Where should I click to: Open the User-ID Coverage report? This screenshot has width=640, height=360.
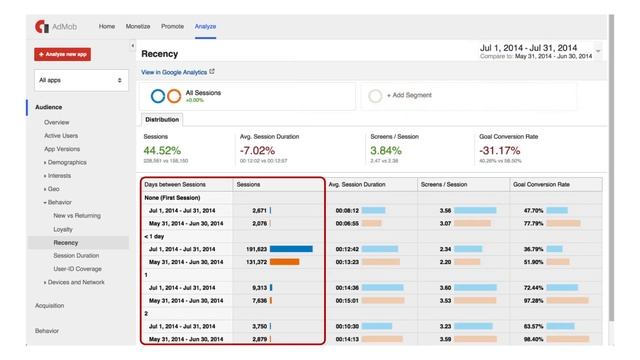tap(78, 269)
